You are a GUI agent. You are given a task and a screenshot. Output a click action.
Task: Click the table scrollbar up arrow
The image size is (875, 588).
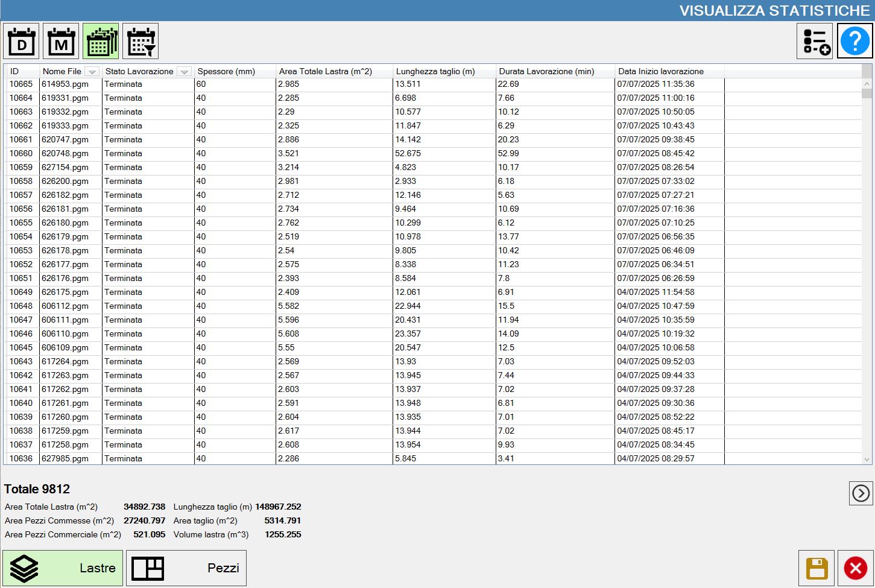(x=867, y=84)
